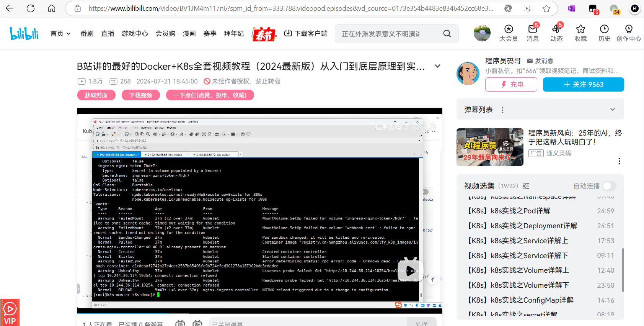
Task: Click the bilibili logo
Action: [x=24, y=33]
